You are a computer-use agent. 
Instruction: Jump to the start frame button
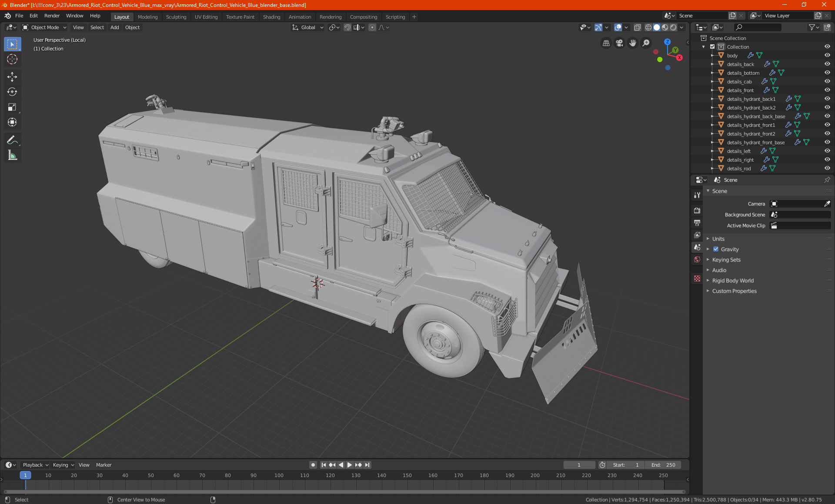(324, 465)
